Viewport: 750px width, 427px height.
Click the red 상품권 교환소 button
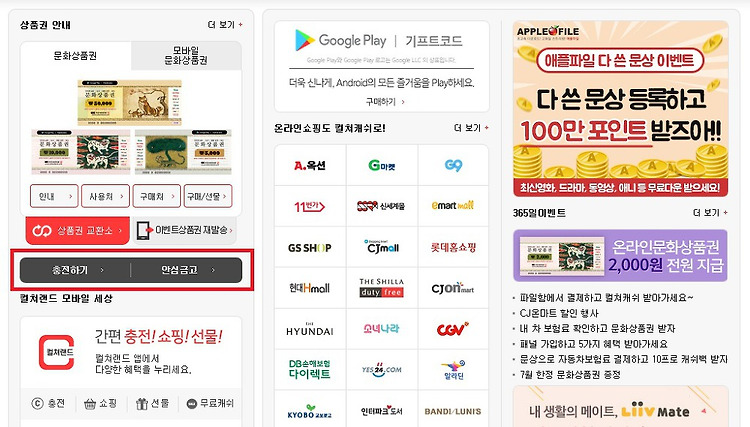coord(77,230)
